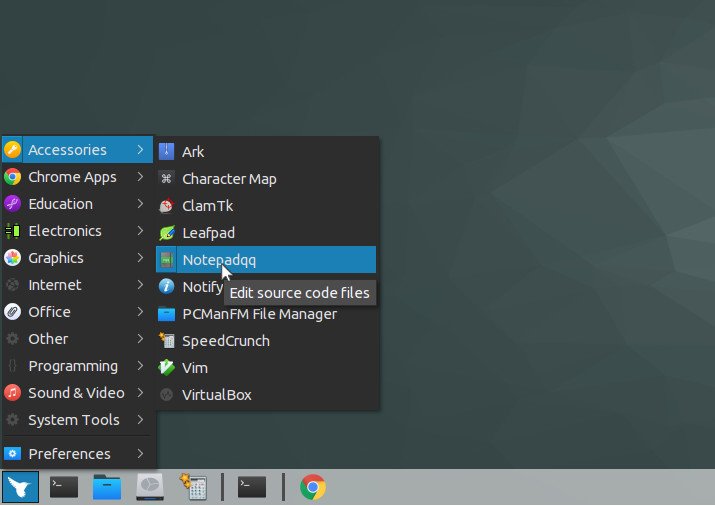
Task: Launch Notepadqq from the Accessories list
Action: click(x=266, y=260)
